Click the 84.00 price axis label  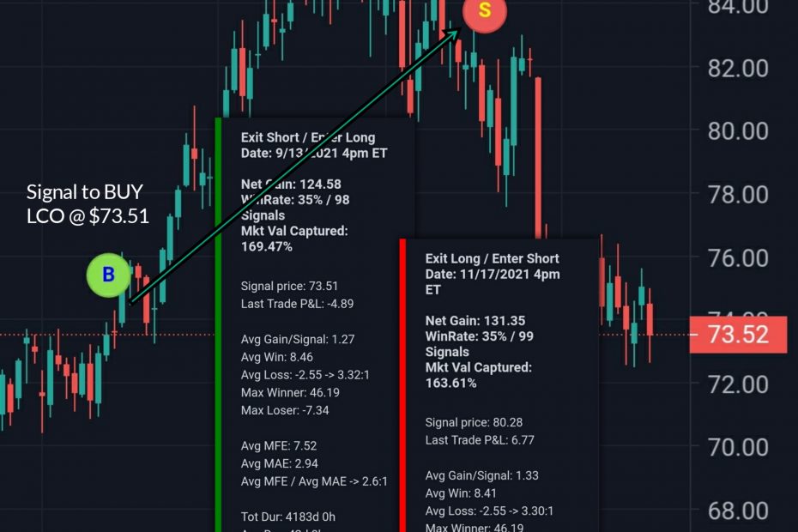[x=737, y=7]
